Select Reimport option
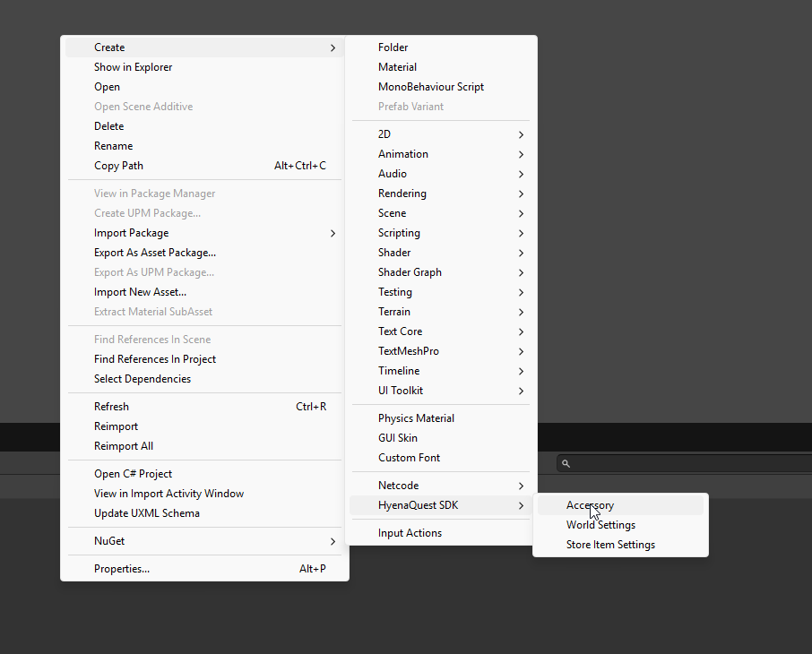This screenshot has height=654, width=812. (x=204, y=426)
